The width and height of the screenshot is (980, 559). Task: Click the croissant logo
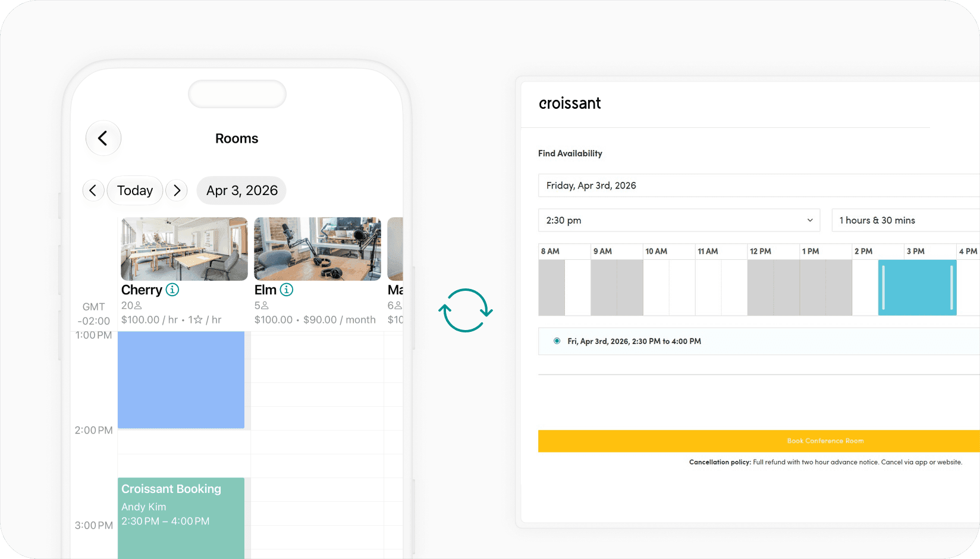570,103
